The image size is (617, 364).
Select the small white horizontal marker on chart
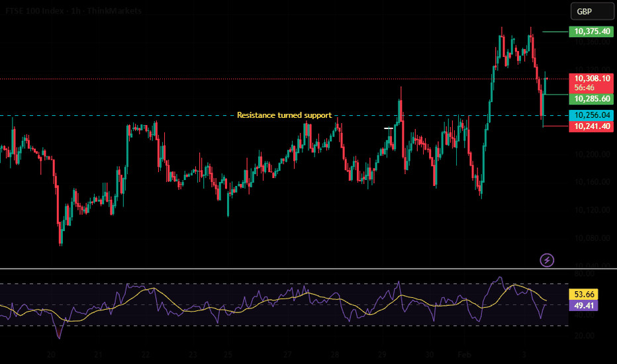[389, 128]
